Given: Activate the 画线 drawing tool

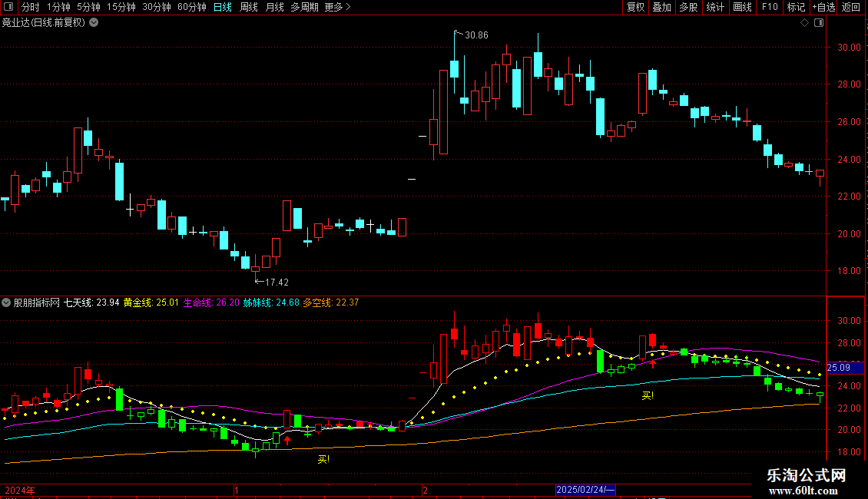Looking at the screenshot, I should tap(742, 7).
